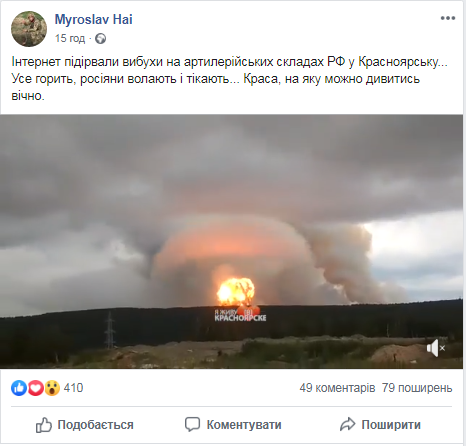Unmute the video with speaker icon
Viewport: 466px width, 446px height.
pyautogui.click(x=436, y=348)
